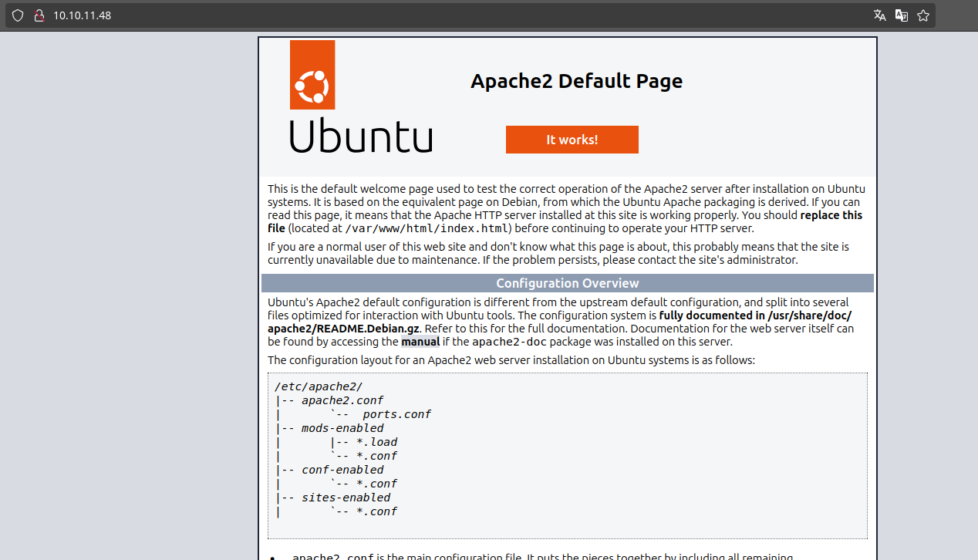Image resolution: width=978 pixels, height=560 pixels.
Task: Click the "apache2-doc" package name
Action: [508, 342]
